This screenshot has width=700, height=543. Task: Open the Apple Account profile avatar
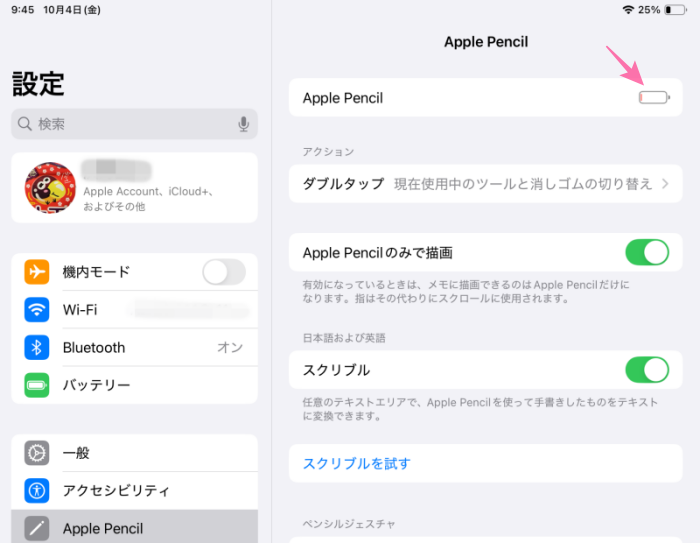(50, 188)
